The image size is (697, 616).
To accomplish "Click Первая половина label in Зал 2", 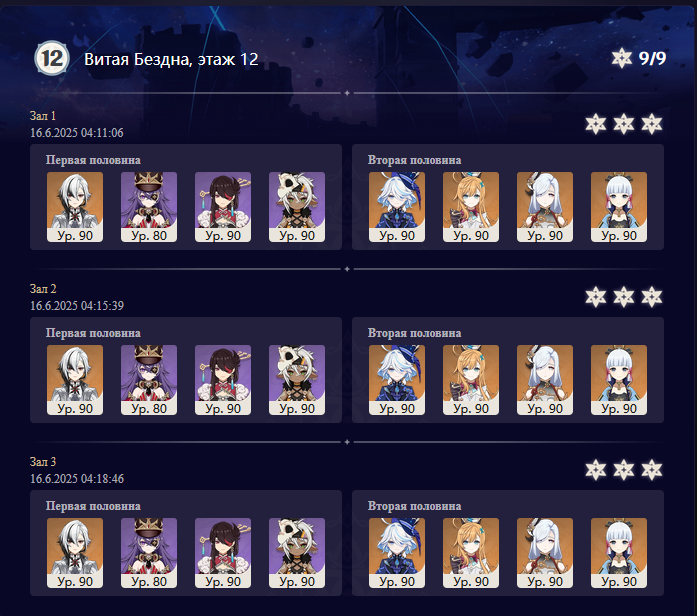I will coord(93,333).
